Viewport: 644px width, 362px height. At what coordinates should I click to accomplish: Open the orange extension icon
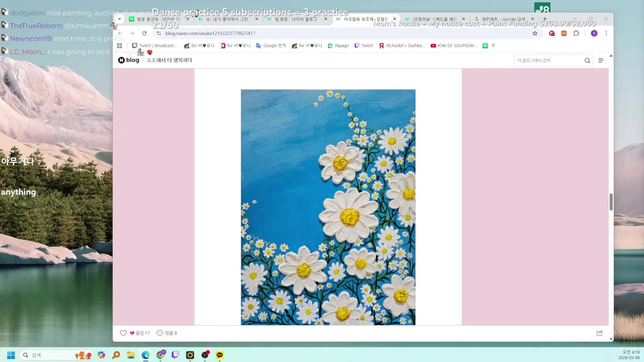click(x=564, y=33)
